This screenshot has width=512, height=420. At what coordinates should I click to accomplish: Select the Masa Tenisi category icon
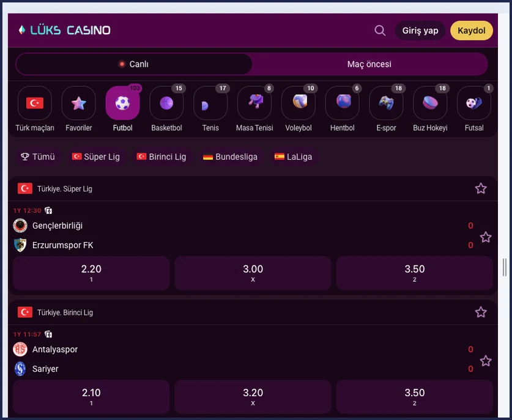pos(254,103)
